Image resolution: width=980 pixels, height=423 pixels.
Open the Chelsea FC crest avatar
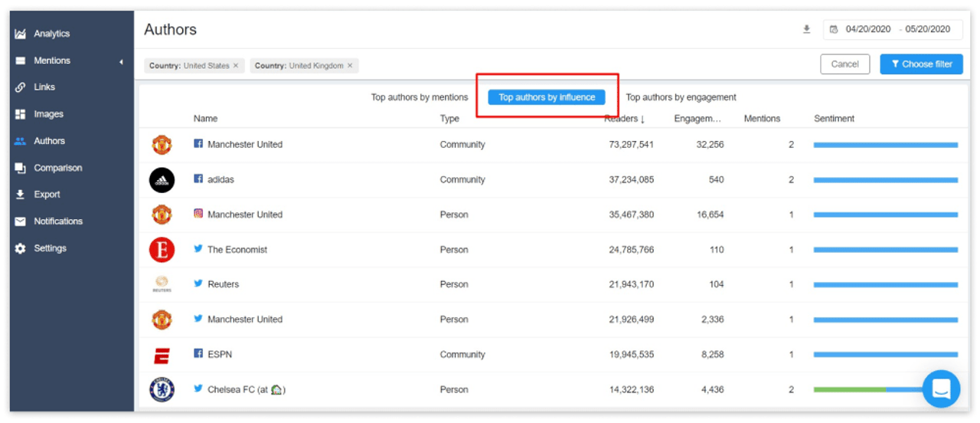tap(162, 390)
